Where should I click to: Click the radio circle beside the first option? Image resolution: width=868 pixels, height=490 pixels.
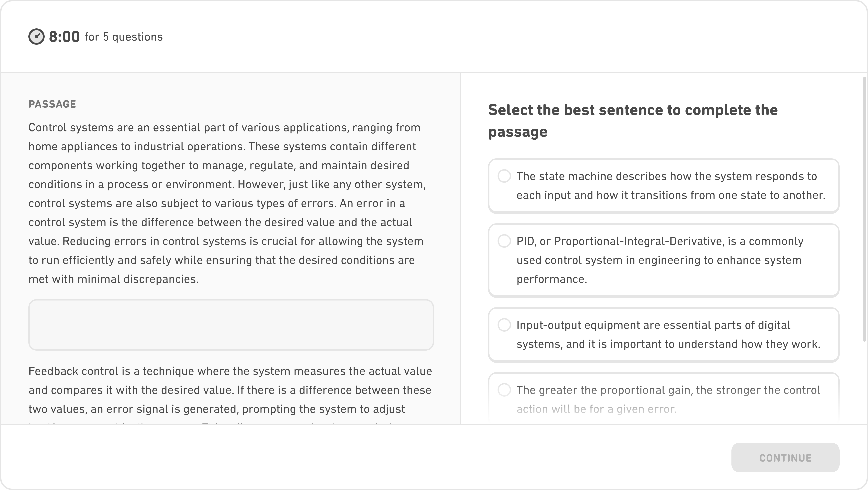[x=504, y=176]
